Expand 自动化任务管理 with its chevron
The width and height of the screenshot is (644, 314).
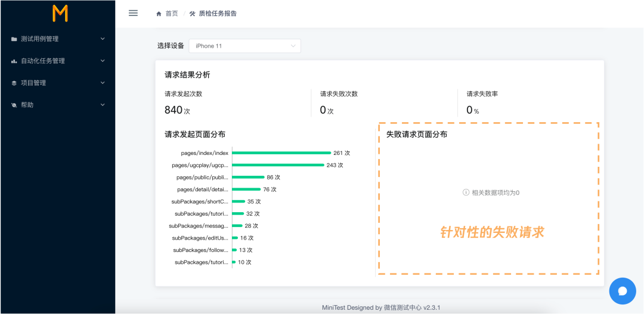pos(103,61)
